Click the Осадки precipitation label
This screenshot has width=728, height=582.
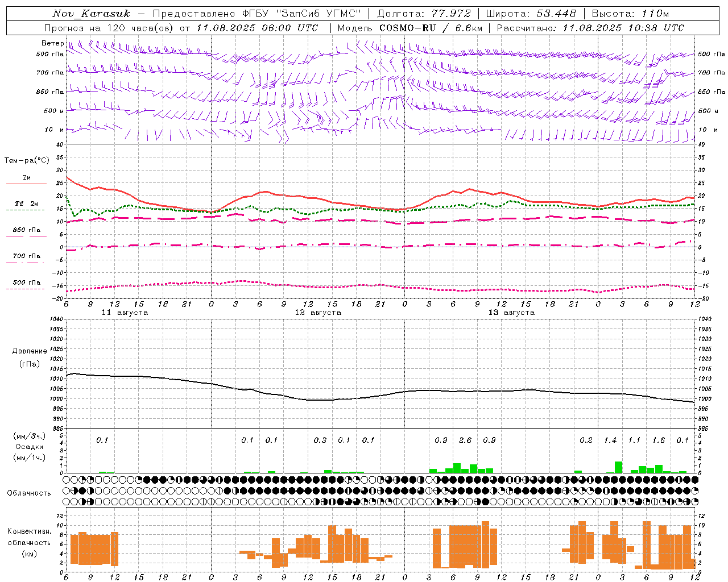point(30,447)
